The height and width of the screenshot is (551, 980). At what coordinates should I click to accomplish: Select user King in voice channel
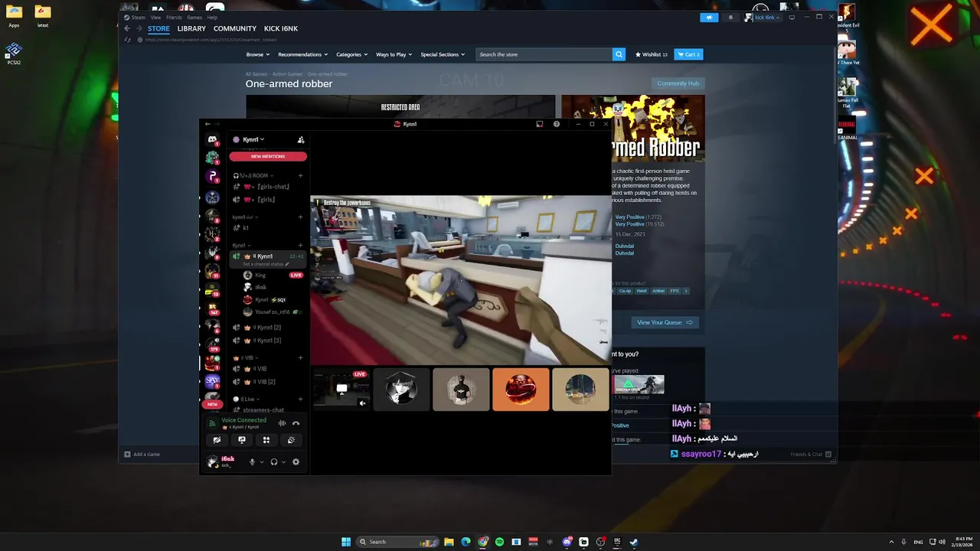click(260, 275)
